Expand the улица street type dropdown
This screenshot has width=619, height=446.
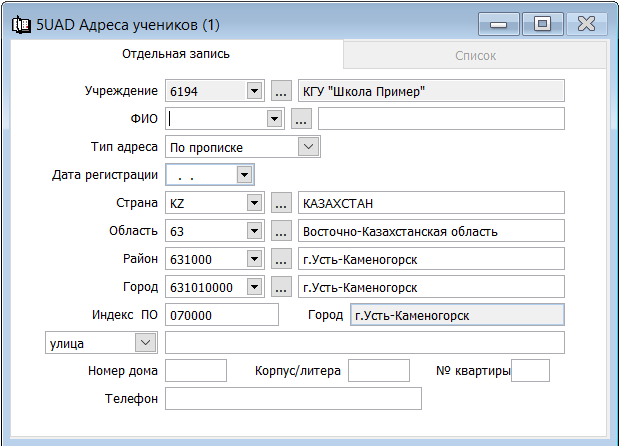click(x=145, y=343)
